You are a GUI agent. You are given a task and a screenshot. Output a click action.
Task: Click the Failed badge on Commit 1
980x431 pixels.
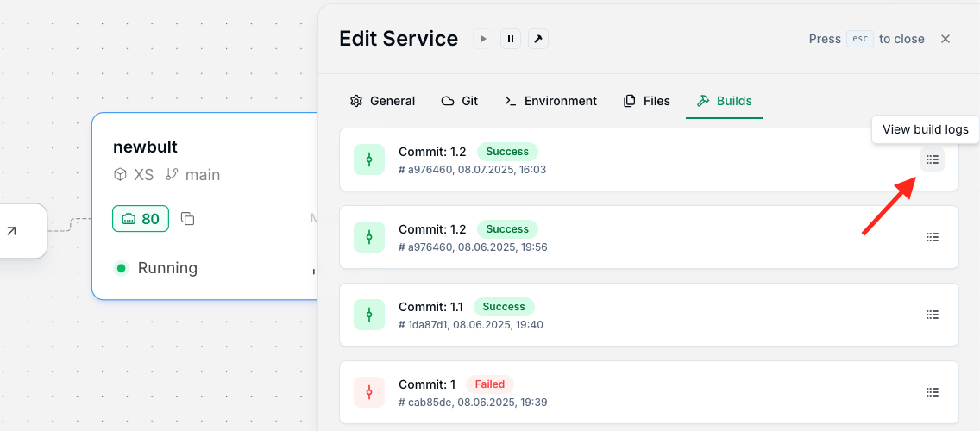pyautogui.click(x=489, y=384)
